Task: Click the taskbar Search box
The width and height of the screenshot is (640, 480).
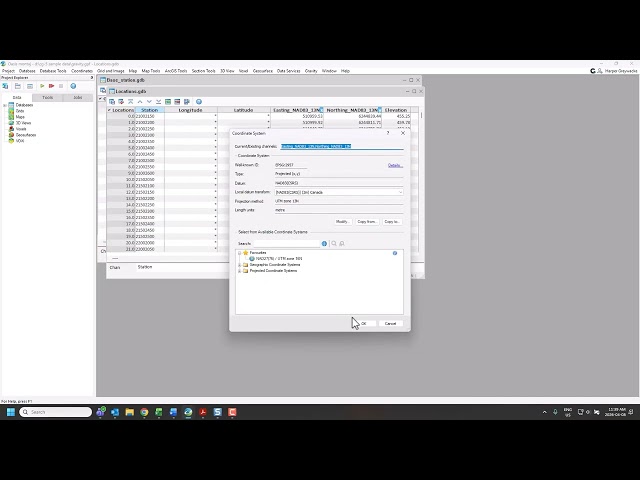Action: pos(56,412)
